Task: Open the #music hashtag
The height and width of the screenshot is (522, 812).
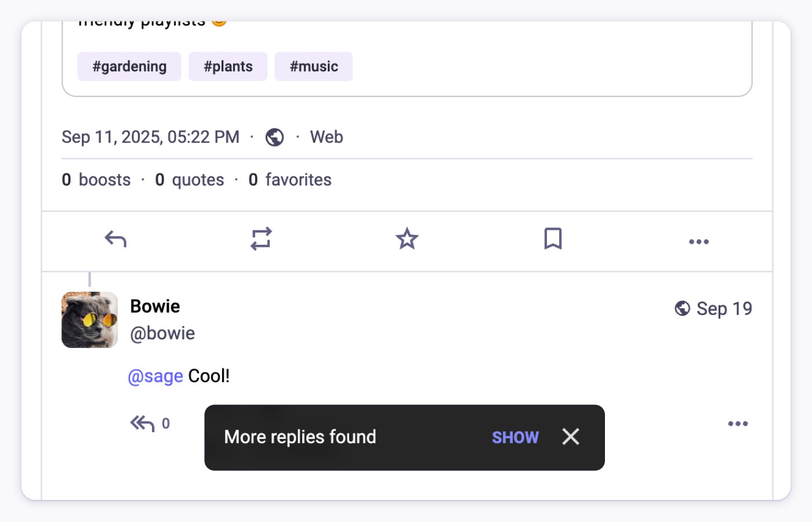Action: 313,66
